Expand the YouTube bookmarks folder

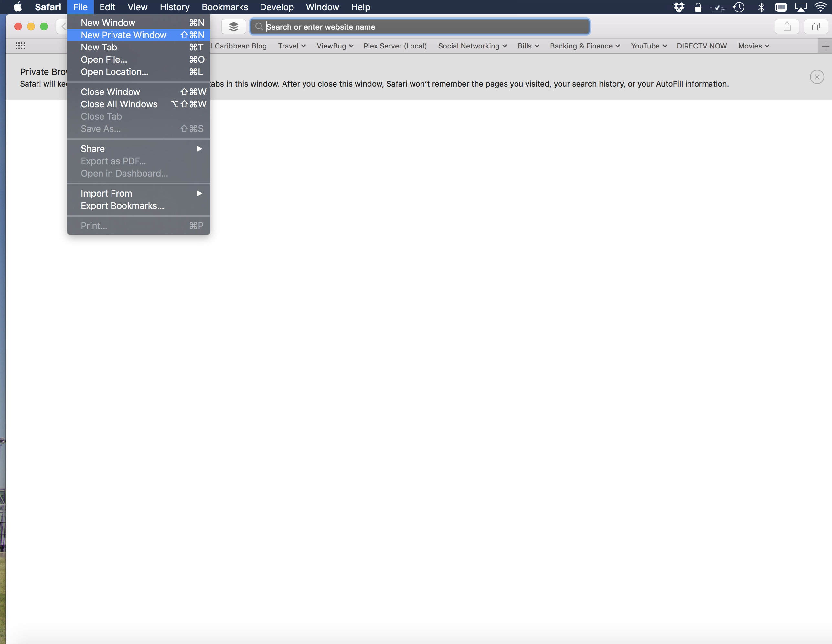pyautogui.click(x=649, y=46)
